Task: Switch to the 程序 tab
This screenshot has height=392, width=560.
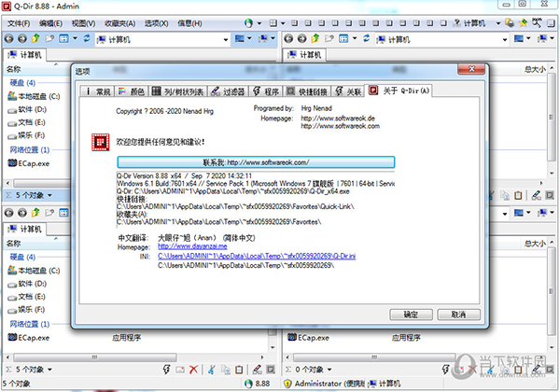Action: [266, 91]
